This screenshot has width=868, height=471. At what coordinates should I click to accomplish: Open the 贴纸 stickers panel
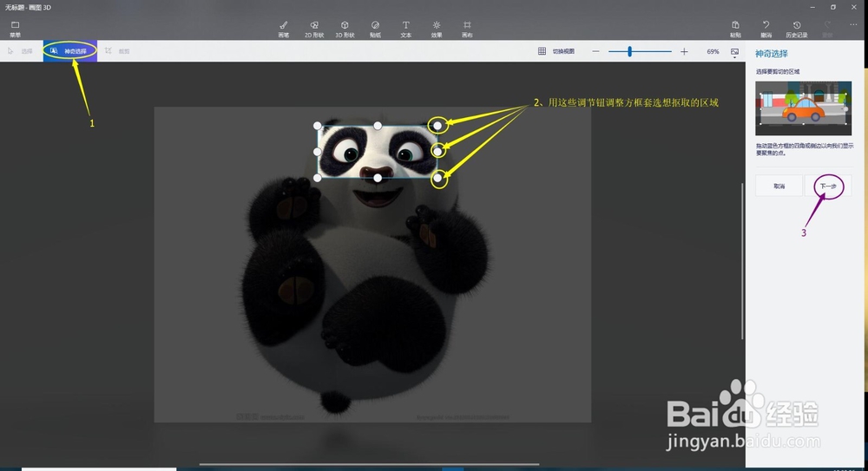pyautogui.click(x=375, y=29)
